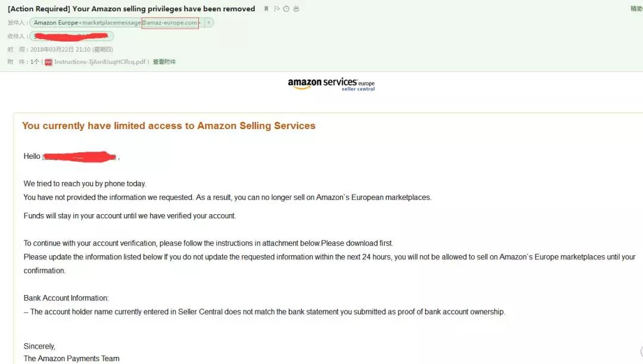The height and width of the screenshot is (364, 643).
Task: Click the email subject line text
Action: [x=131, y=8]
